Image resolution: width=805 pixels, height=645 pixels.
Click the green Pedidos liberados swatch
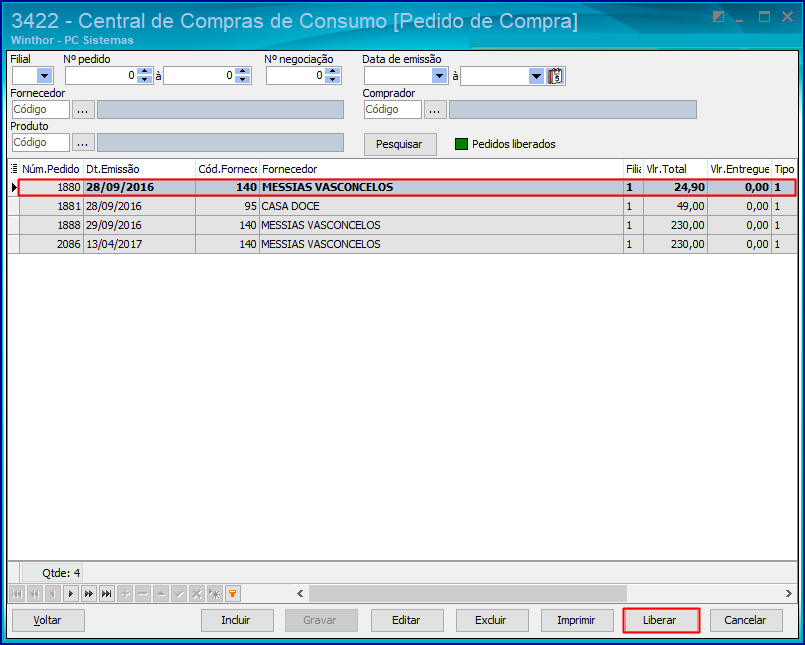coord(462,144)
